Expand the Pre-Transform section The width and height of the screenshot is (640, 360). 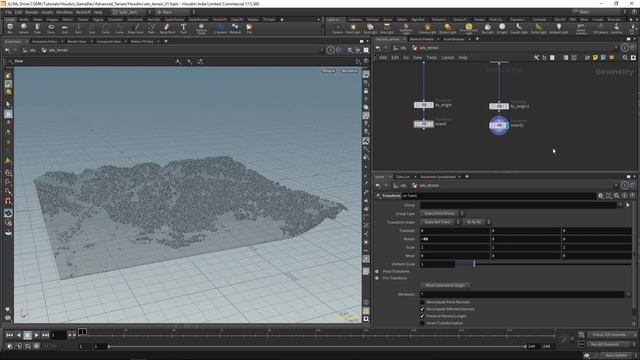point(377,278)
